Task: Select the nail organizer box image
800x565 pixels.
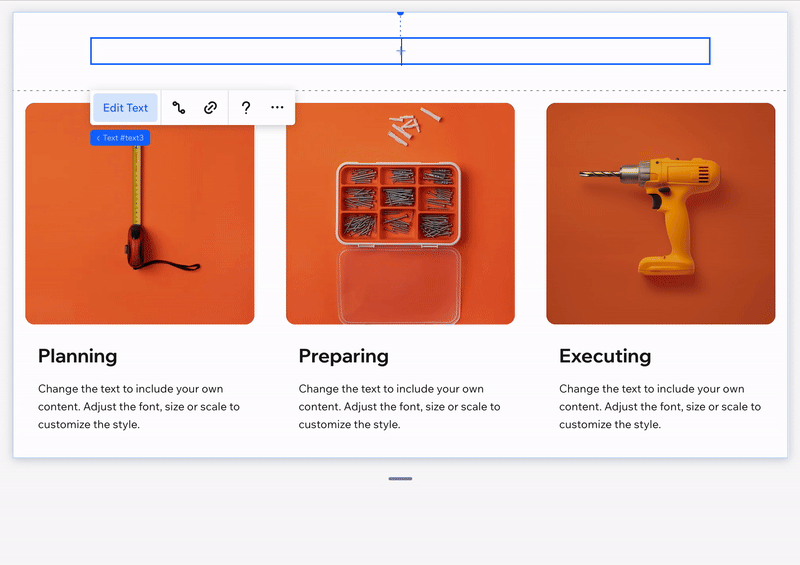Action: click(401, 213)
